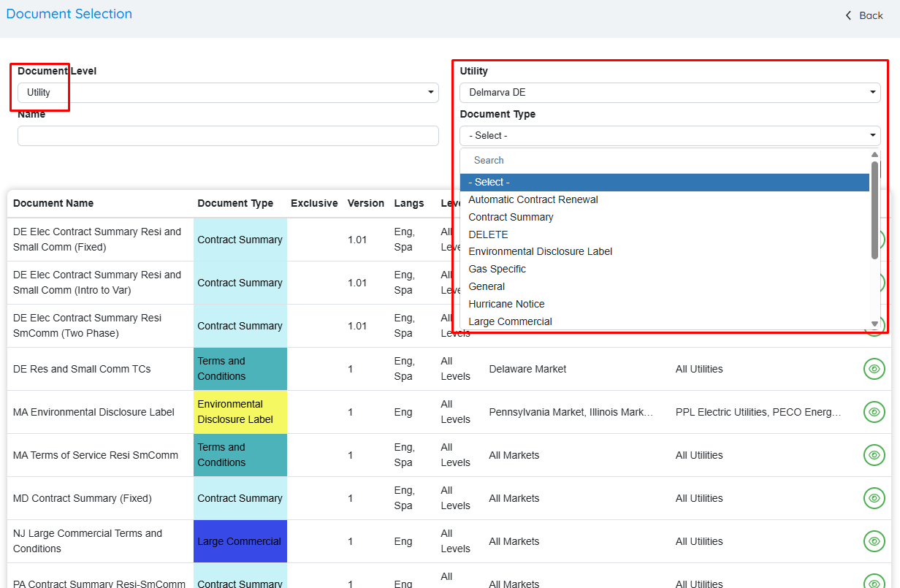This screenshot has width=900, height=588.
Task: Collapse the Document Type dropdown
Action: coord(670,136)
